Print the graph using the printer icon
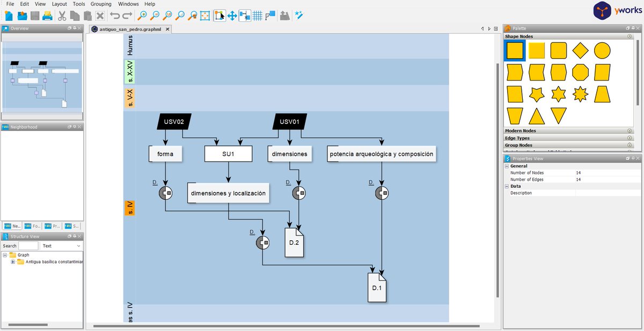 tap(48, 16)
